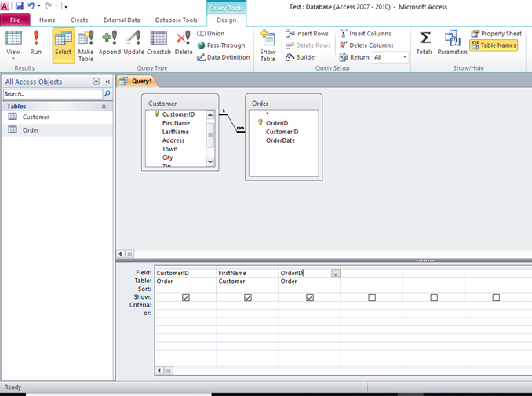Check Show box in fifth grid column
This screenshot has width=532, height=396.
[434, 297]
